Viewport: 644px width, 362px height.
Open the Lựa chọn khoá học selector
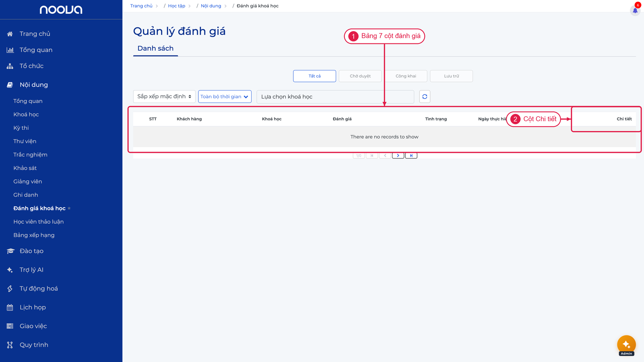click(335, 97)
